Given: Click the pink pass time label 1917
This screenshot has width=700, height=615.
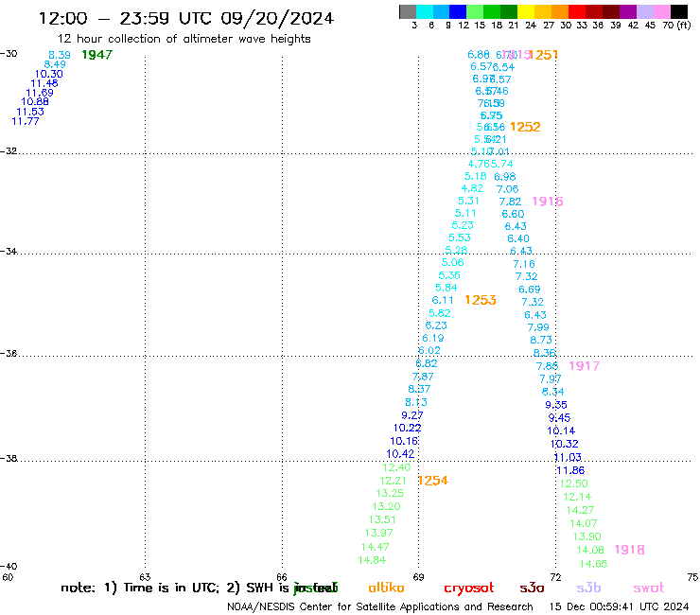Looking at the screenshot, I should pos(584,366).
